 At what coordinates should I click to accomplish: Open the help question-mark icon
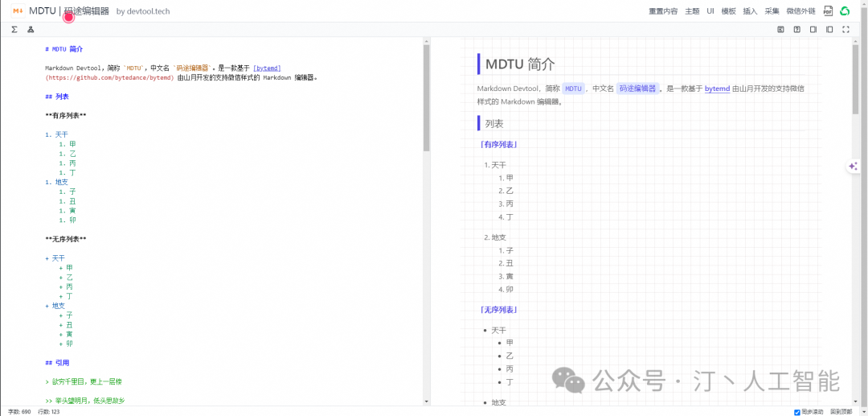796,29
